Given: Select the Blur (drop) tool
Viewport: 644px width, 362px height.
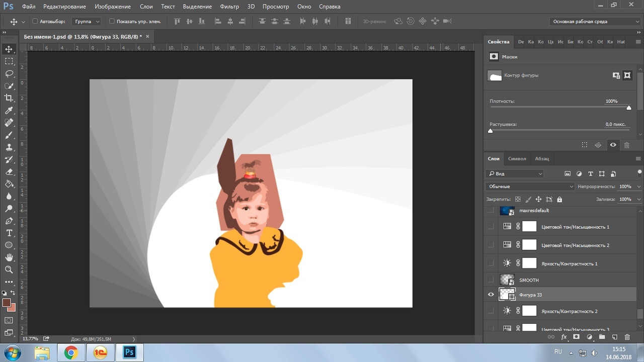Looking at the screenshot, I should click(9, 197).
